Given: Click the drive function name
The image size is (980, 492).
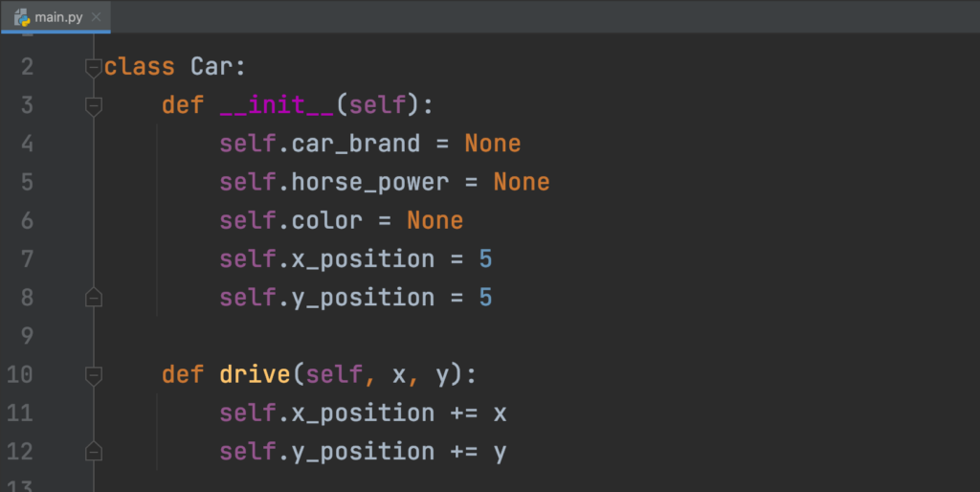Looking at the screenshot, I should point(255,374).
